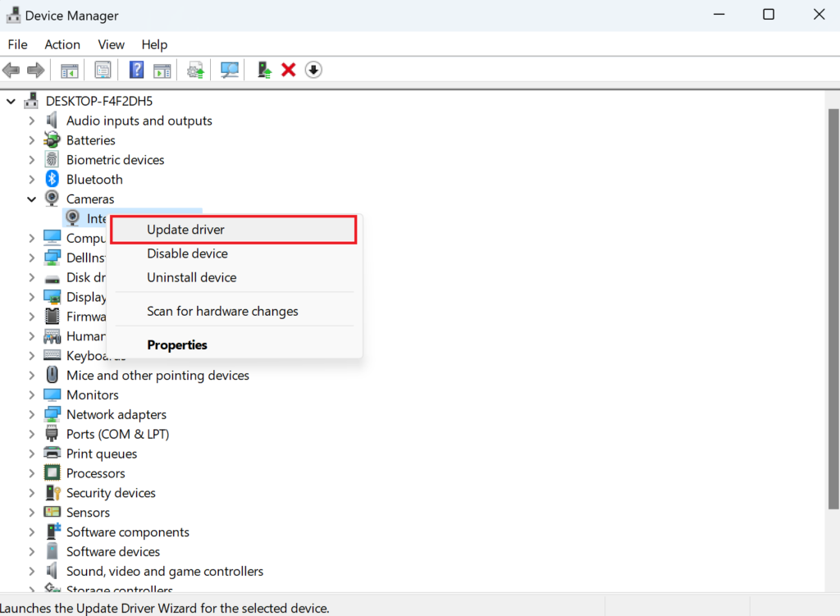Image resolution: width=840 pixels, height=616 pixels.
Task: Click the Back arrow in the toolbar
Action: pyautogui.click(x=11, y=71)
